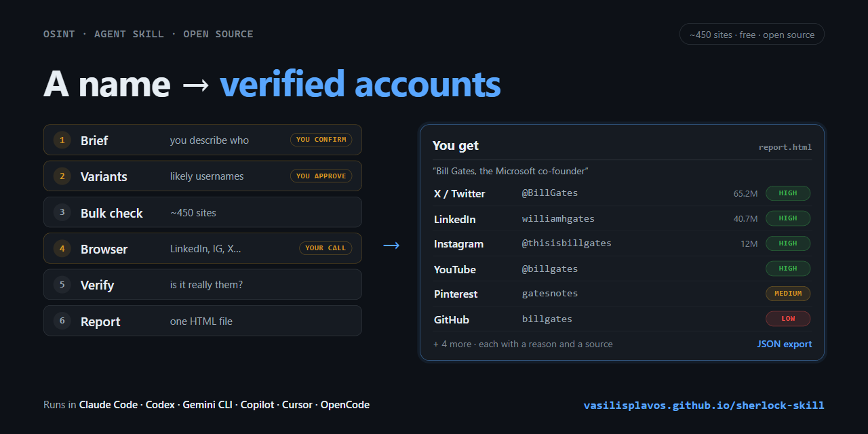Select the "GitHub" platform name
The width and height of the screenshot is (868, 434).
click(452, 320)
